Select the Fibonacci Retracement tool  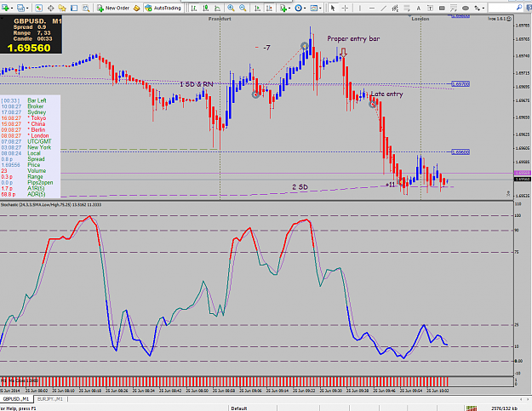pyautogui.click(x=407, y=8)
